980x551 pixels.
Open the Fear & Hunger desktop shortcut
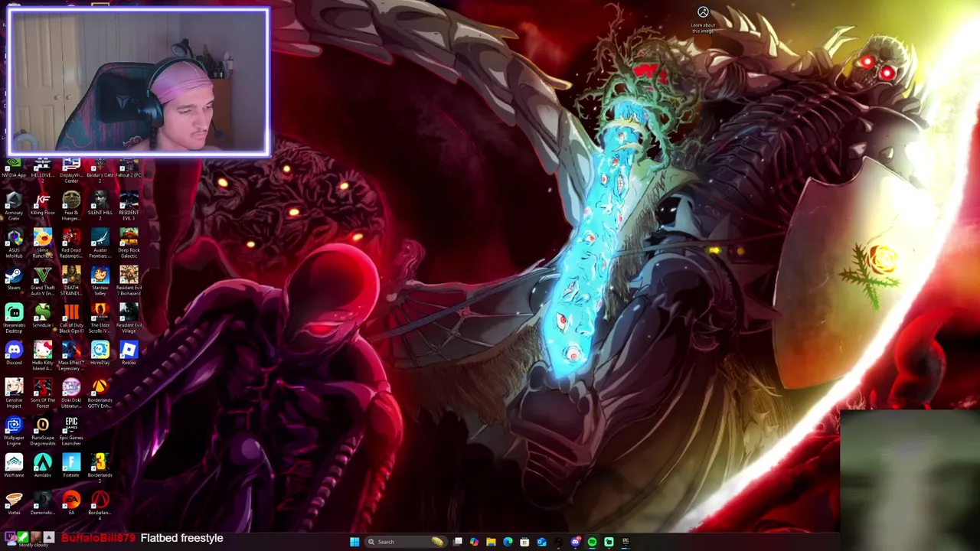[71, 205]
